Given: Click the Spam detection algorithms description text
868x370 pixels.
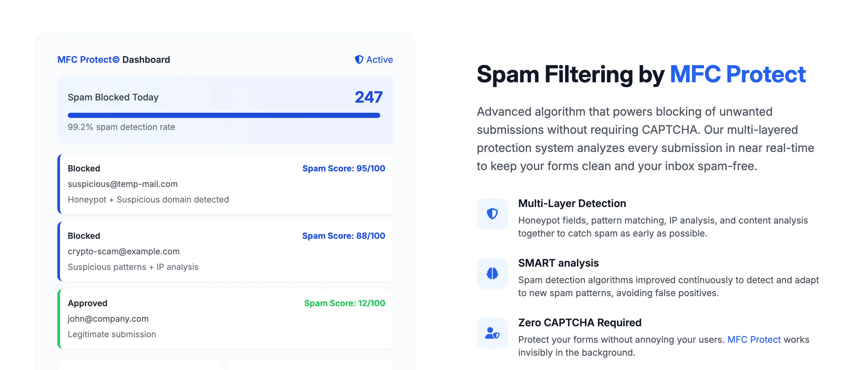Looking at the screenshot, I should (x=668, y=286).
